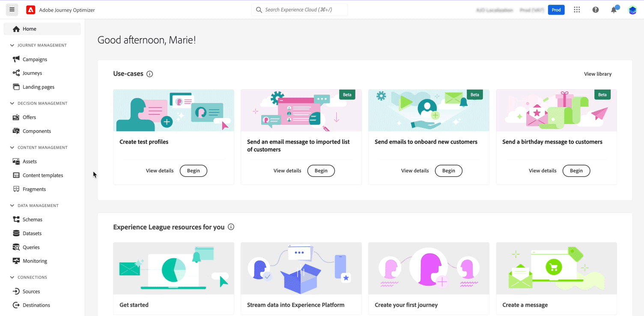This screenshot has height=316, width=644.
Task: Open the Create a message thumbnail
Action: pyautogui.click(x=556, y=269)
